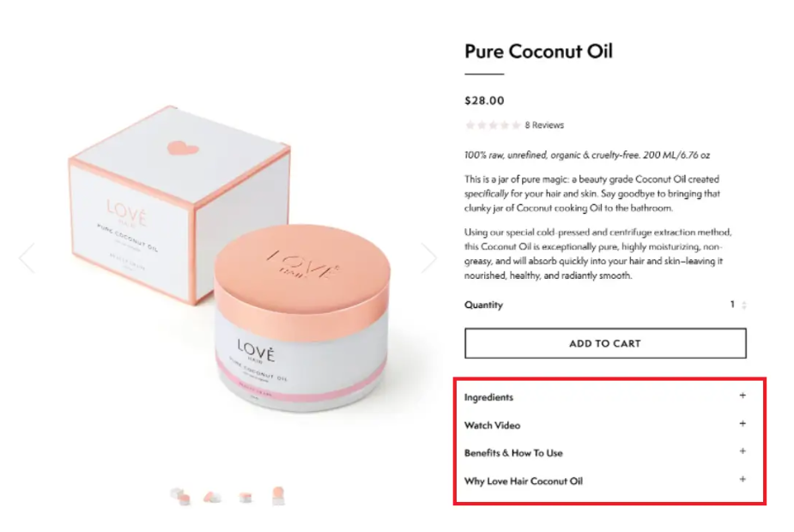Select the first product thumbnail
Viewport: 794px width, 532px height.
point(180,496)
